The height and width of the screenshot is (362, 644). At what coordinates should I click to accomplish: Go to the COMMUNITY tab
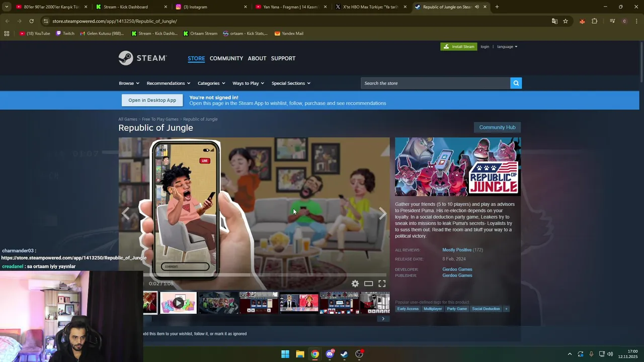coord(226,58)
